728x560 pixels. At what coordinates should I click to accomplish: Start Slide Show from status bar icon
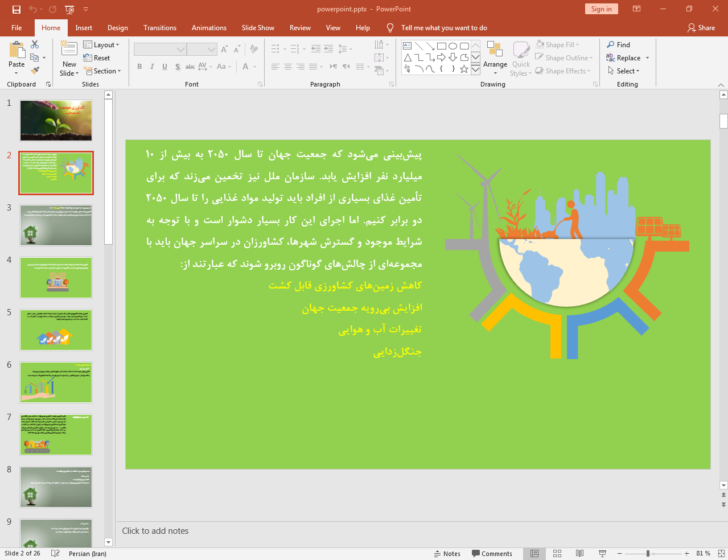click(602, 553)
